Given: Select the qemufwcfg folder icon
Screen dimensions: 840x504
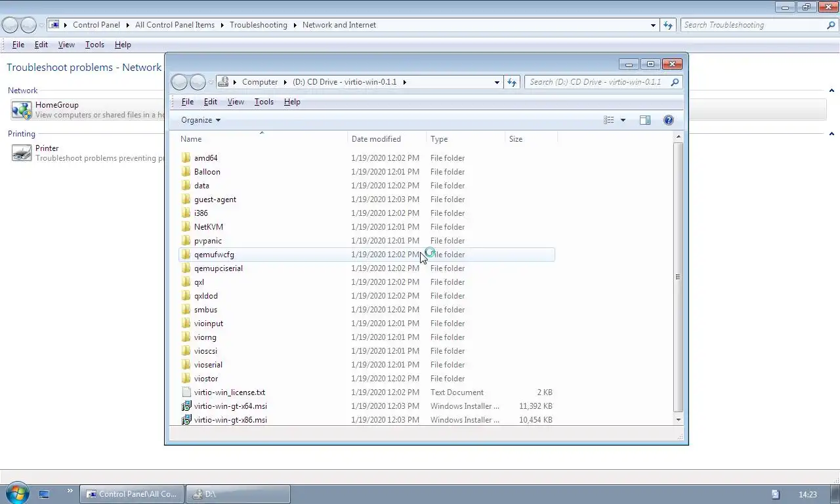Looking at the screenshot, I should coord(186,255).
